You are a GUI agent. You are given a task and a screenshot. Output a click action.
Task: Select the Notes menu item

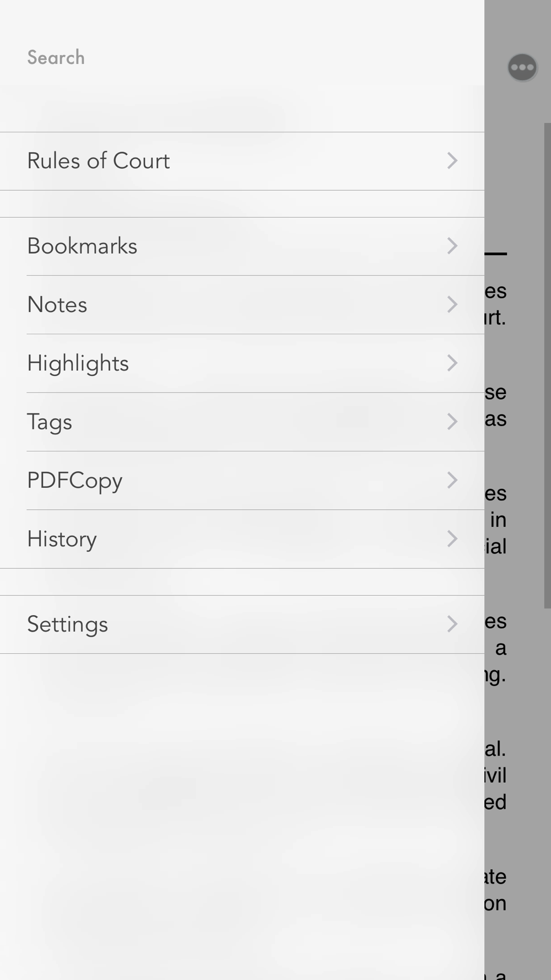57,305
